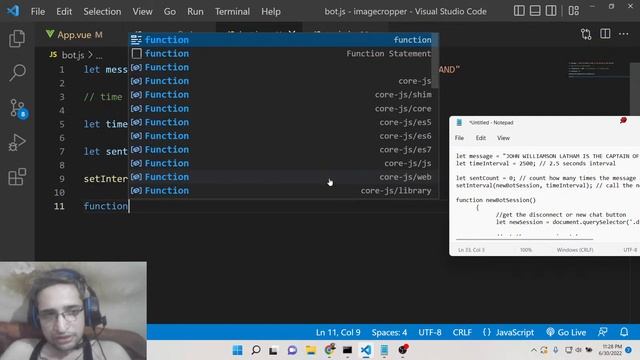Open the Run menu

(x=195, y=11)
